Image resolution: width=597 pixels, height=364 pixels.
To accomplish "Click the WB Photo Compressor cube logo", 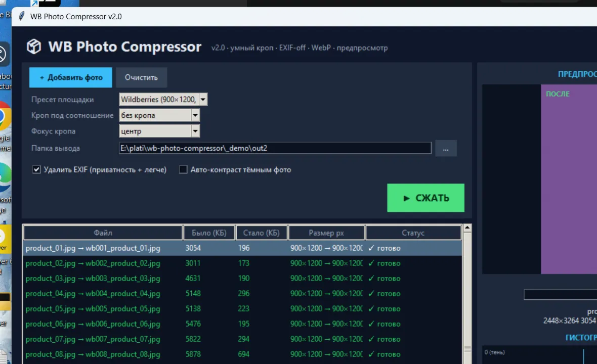I will [34, 47].
